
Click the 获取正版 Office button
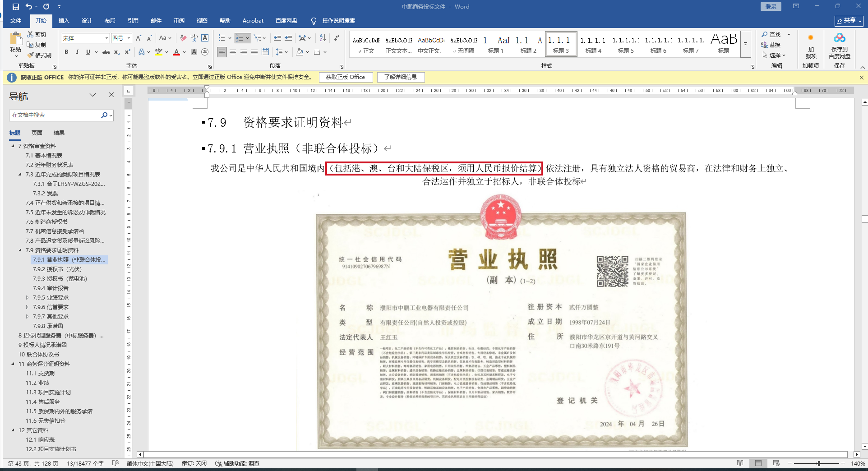click(346, 77)
